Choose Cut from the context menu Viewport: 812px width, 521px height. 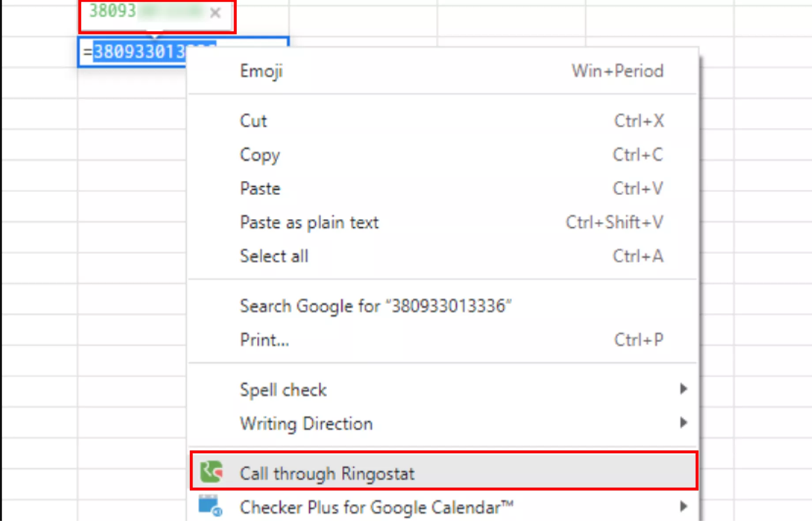(x=443, y=121)
